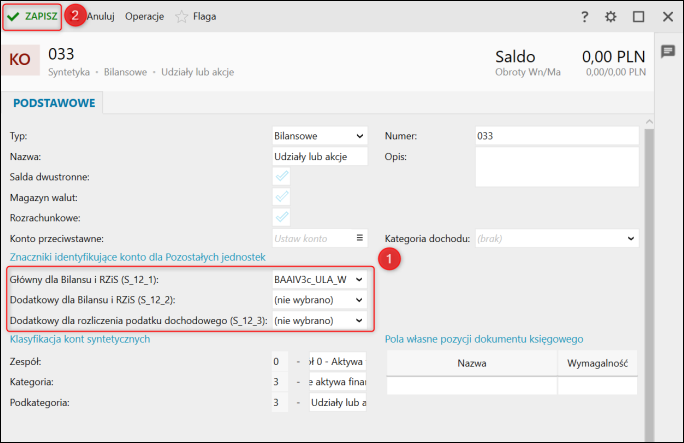Maximize the window with the square icon
The height and width of the screenshot is (443, 684).
tap(639, 17)
